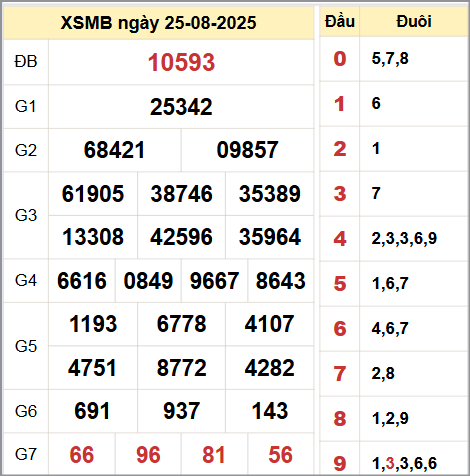Click red G7 number 66
470x476 pixels.
82,455
